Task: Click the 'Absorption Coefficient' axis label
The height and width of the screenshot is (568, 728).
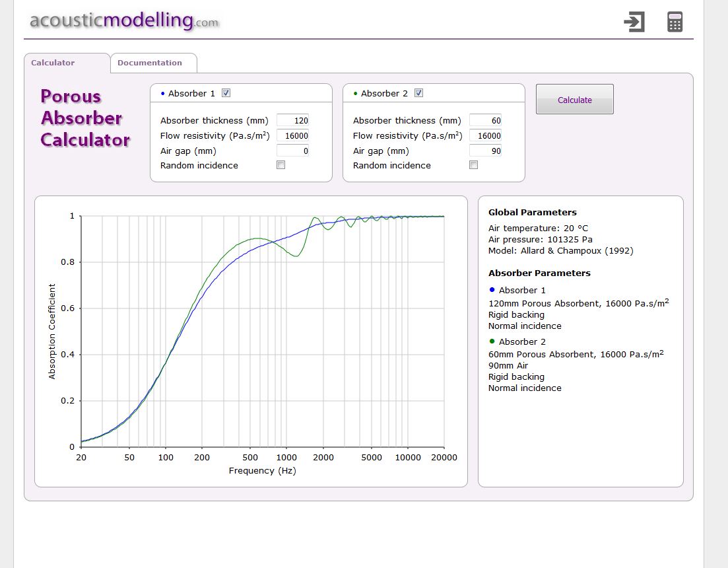Action: 52,331
